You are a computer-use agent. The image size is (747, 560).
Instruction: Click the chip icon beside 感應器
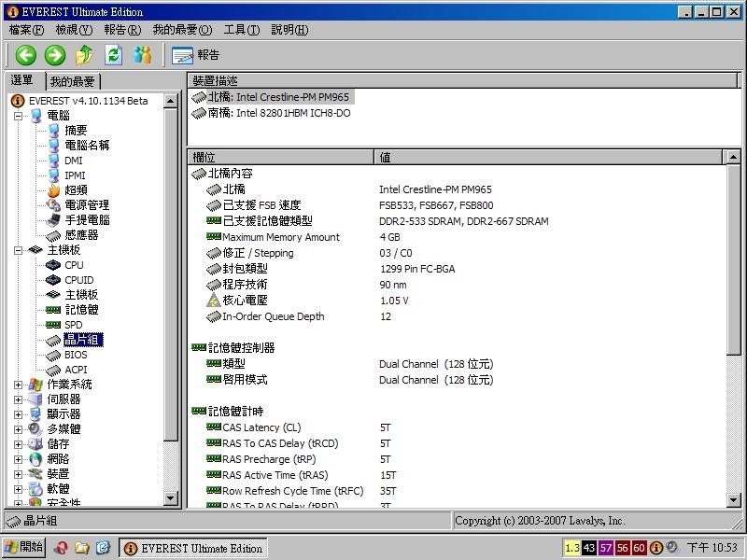(x=53, y=235)
